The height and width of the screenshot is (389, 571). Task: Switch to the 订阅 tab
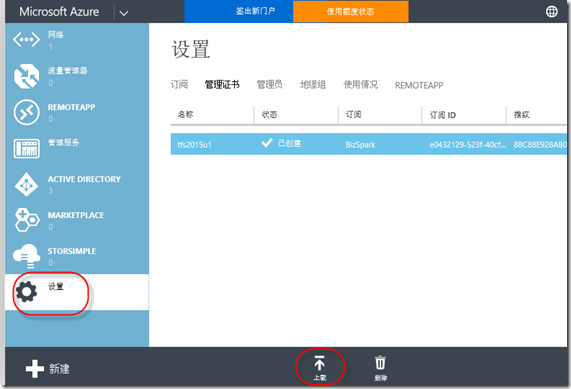[x=179, y=85]
